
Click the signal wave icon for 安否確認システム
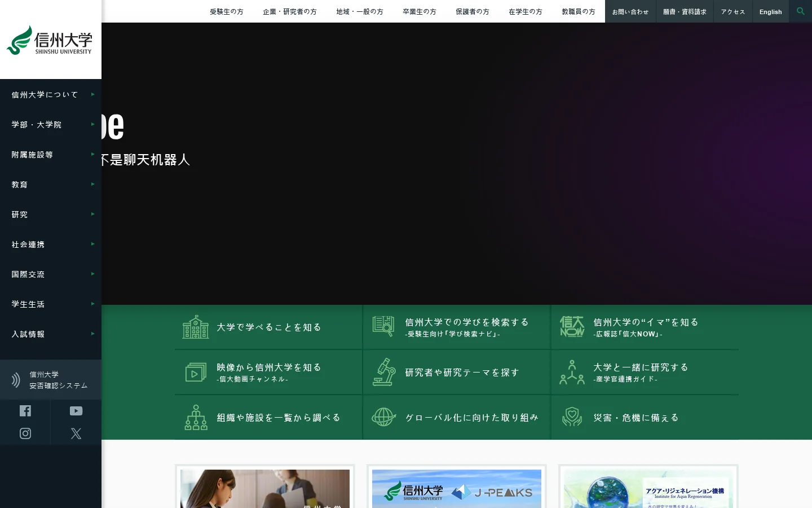(x=16, y=380)
